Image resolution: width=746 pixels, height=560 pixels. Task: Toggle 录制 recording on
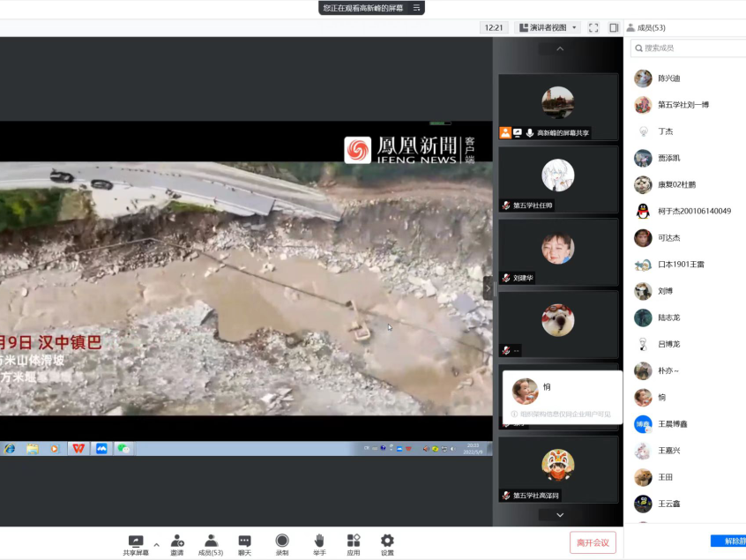[282, 544]
